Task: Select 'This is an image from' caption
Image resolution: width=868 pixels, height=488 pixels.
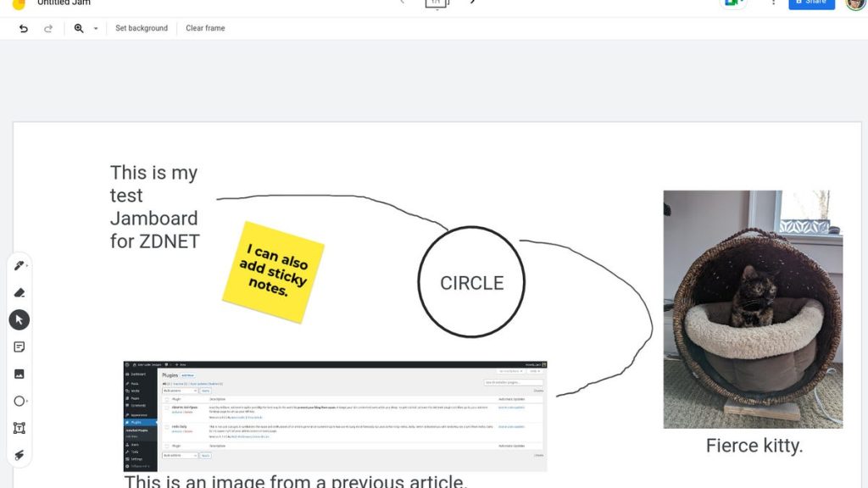Action: tap(296, 481)
